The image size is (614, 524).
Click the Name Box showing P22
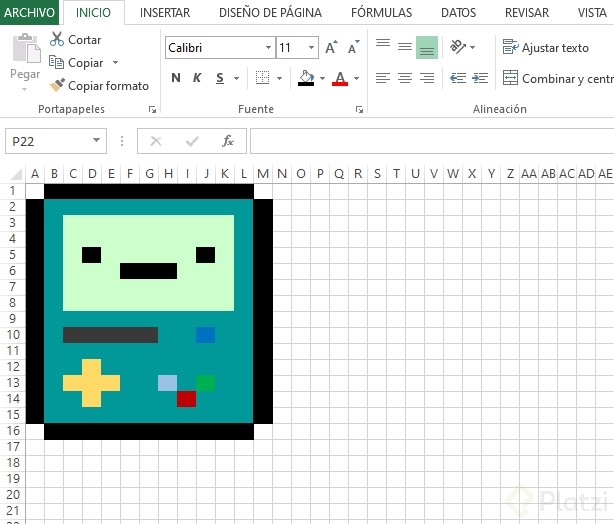(47, 141)
